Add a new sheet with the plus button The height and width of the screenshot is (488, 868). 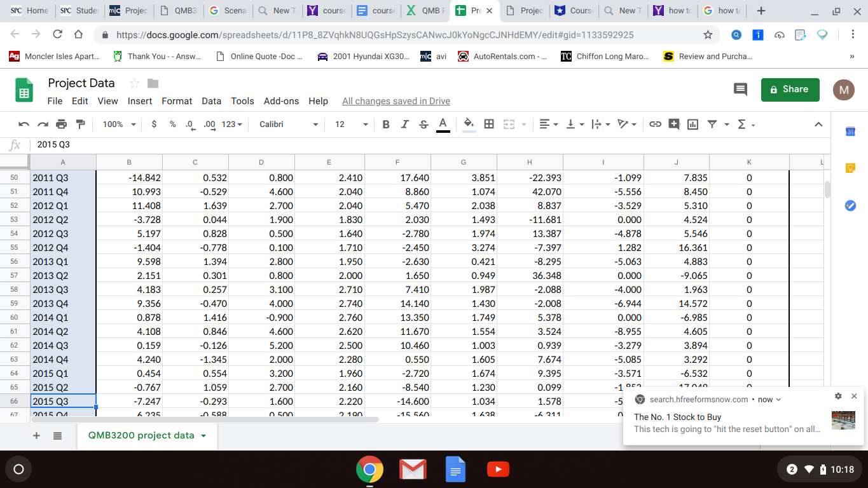point(36,436)
